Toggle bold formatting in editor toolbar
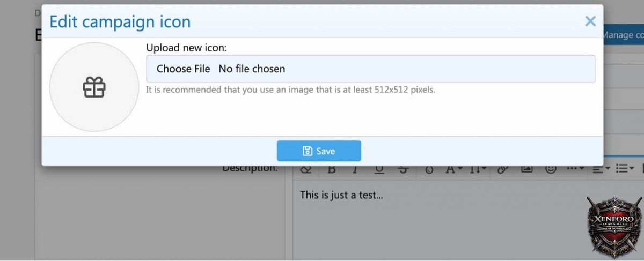The width and height of the screenshot is (644, 261). 332,169
